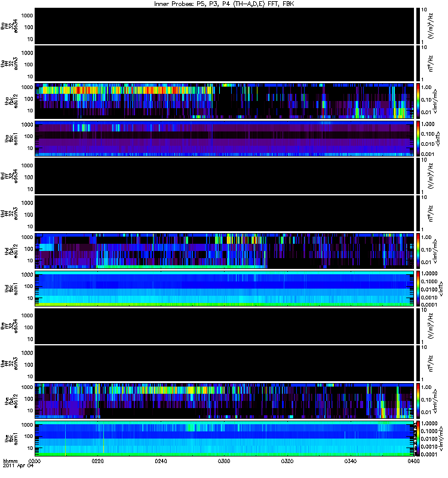Viewport: 448px width, 478px height.
Task: Click the "the fff 32 edc34" panel label
Action: point(10,326)
